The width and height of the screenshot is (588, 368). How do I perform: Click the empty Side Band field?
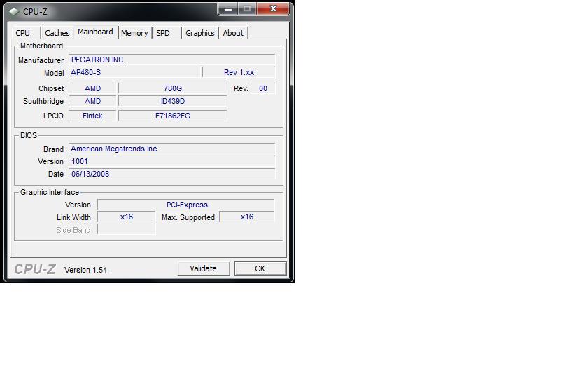[127, 229]
